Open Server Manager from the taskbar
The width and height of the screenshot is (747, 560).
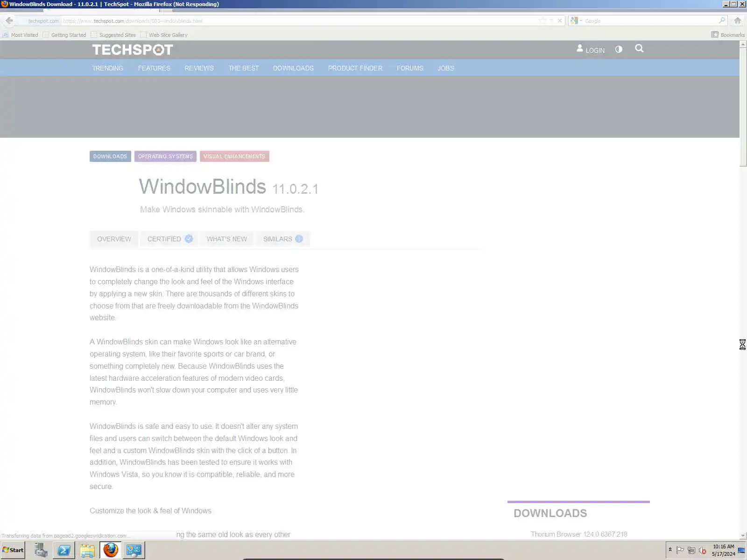coord(41,550)
